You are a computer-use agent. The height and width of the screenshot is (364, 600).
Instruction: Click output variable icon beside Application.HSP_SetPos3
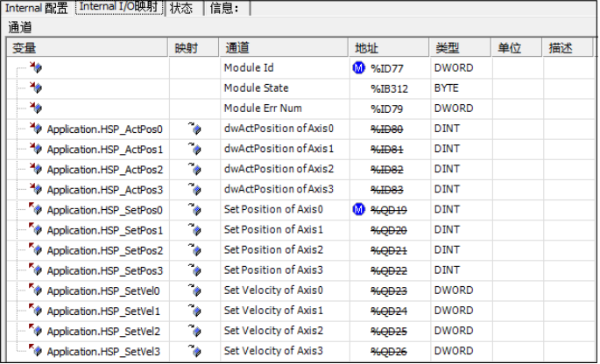pos(36,270)
